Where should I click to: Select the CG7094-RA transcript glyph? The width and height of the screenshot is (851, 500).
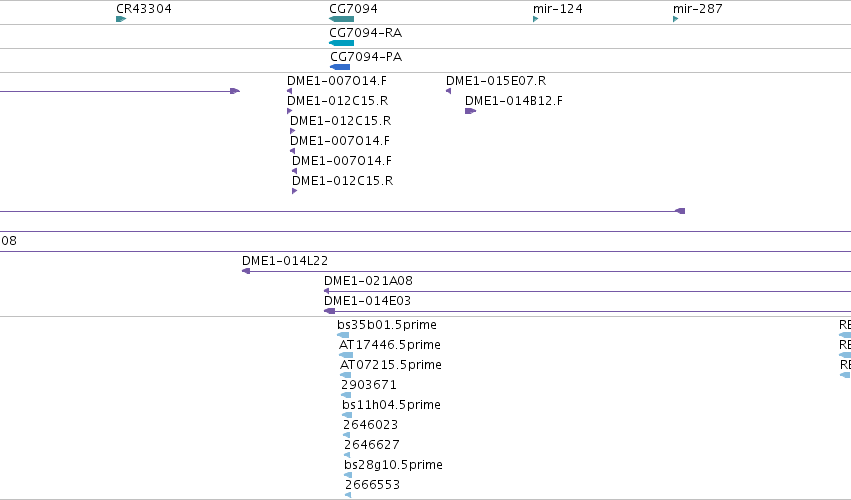[341, 43]
